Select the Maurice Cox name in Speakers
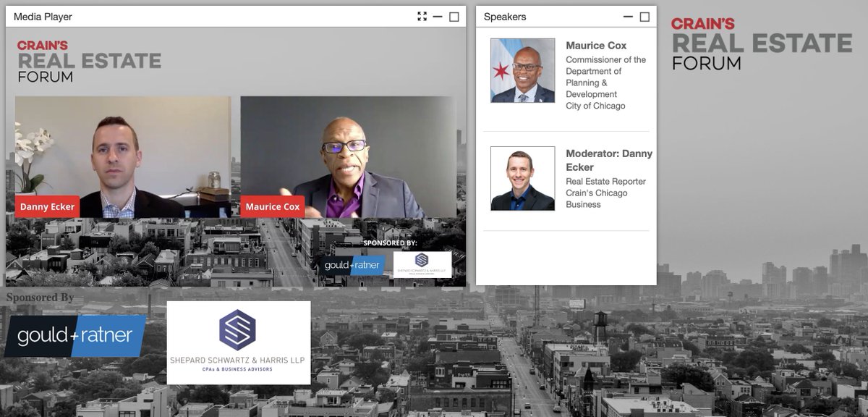Viewport: 868px width, 417px height. (x=596, y=46)
